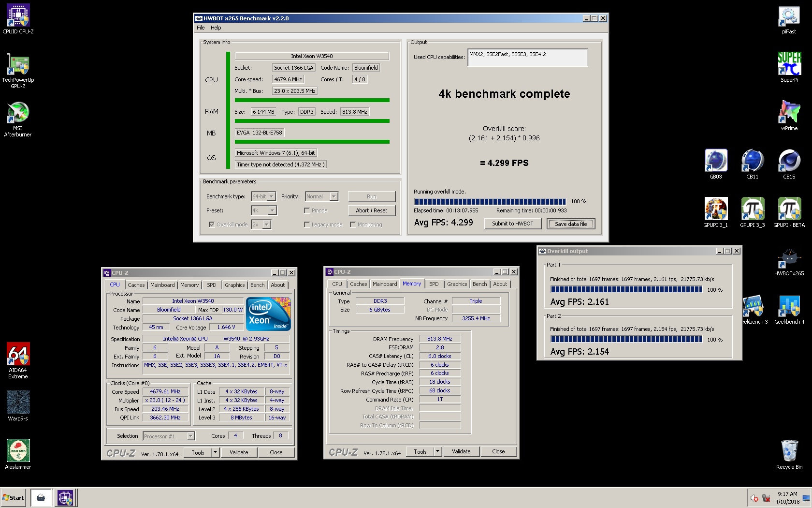Open the CB11 desktop icon
812x508 pixels.
pos(753,164)
